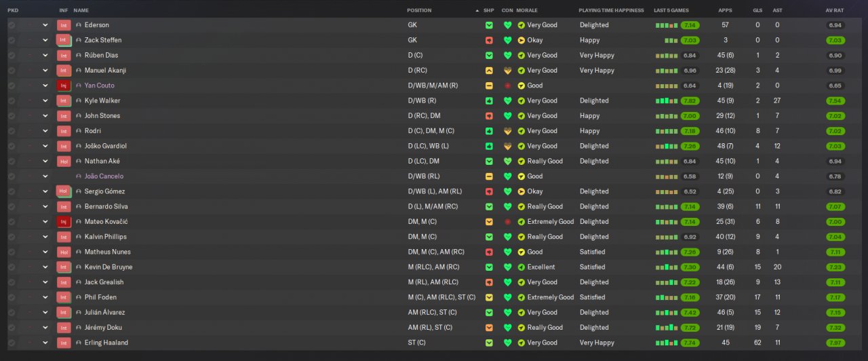Viewport: 868px width, 361px height.
Task: Toggle the picked checkmark for Erling Haaland
Action: tap(12, 343)
